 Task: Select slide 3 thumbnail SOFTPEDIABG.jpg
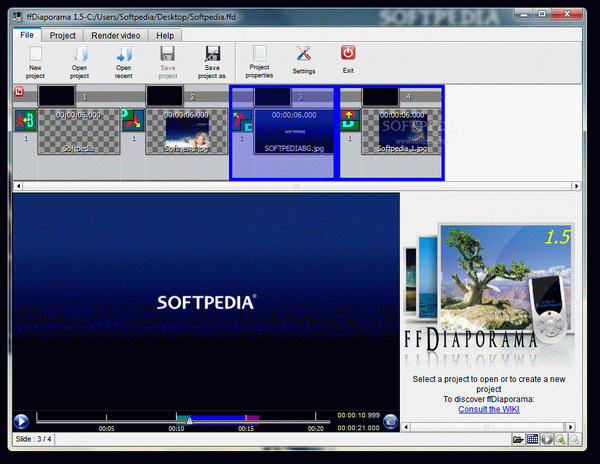[294, 131]
